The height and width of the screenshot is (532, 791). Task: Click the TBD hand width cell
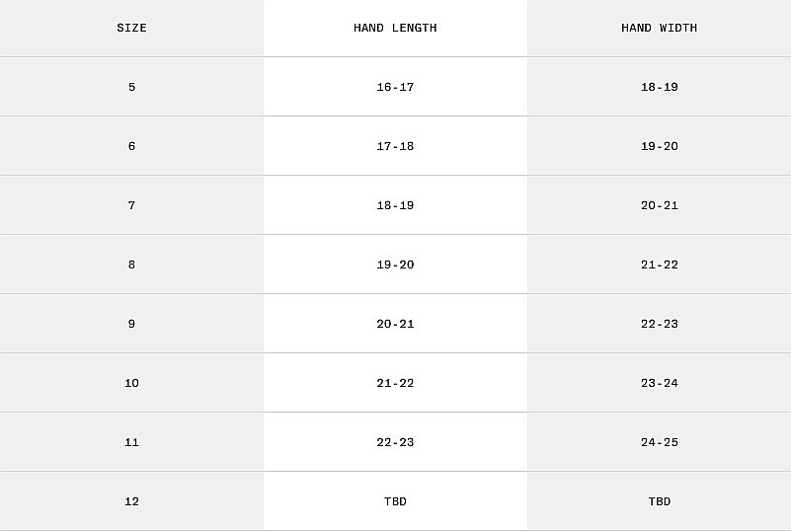(659, 501)
